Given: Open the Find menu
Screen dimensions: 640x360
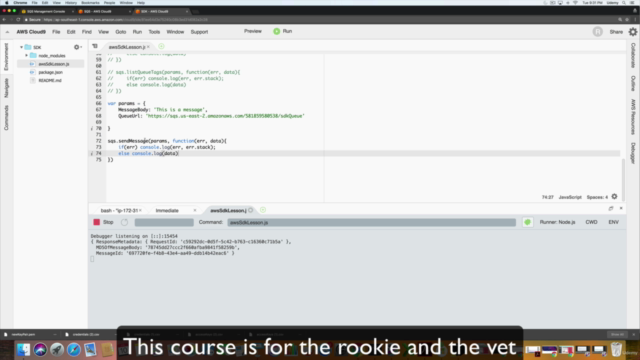Looking at the screenshot, I should [87, 32].
